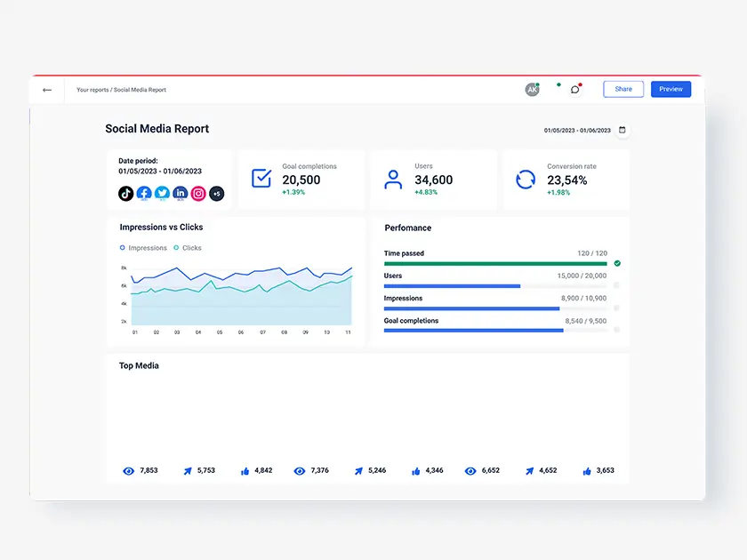This screenshot has width=747, height=560.
Task: Click the back arrow in the header
Action: 47,90
